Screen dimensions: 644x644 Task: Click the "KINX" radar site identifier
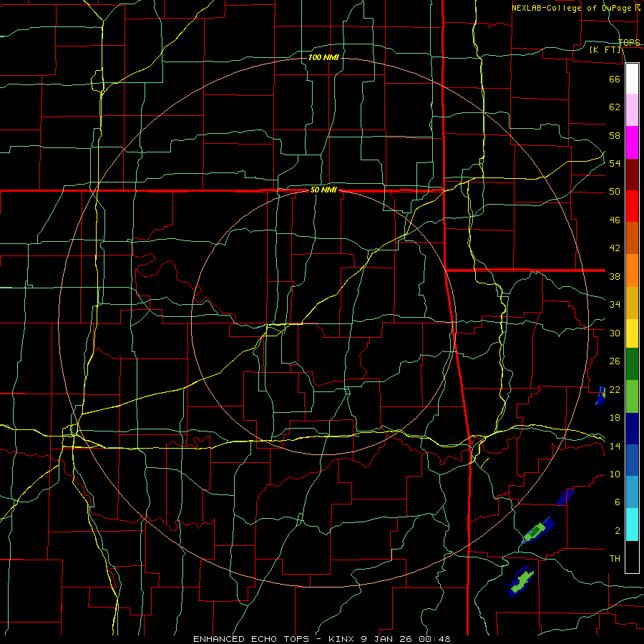pyautogui.click(x=343, y=639)
